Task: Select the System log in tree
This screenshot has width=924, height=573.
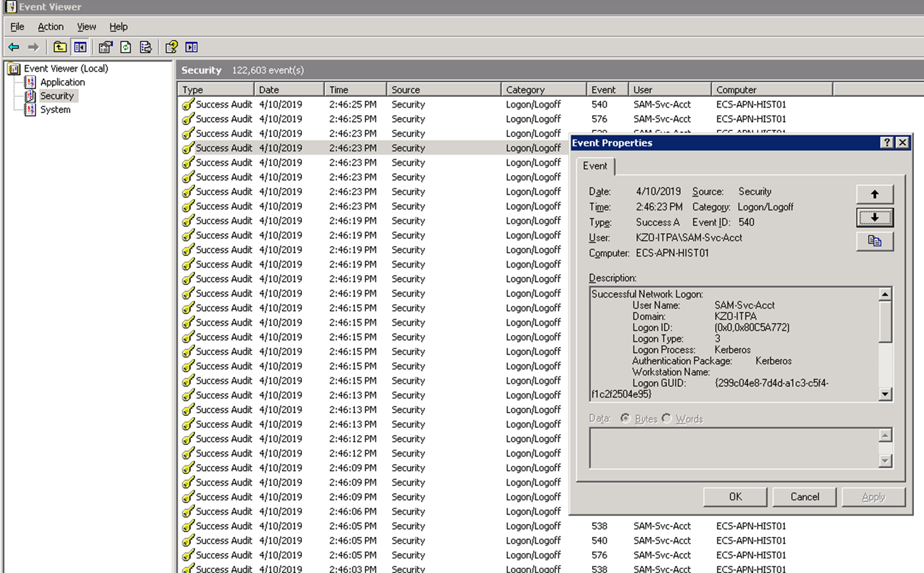Action: click(x=55, y=110)
